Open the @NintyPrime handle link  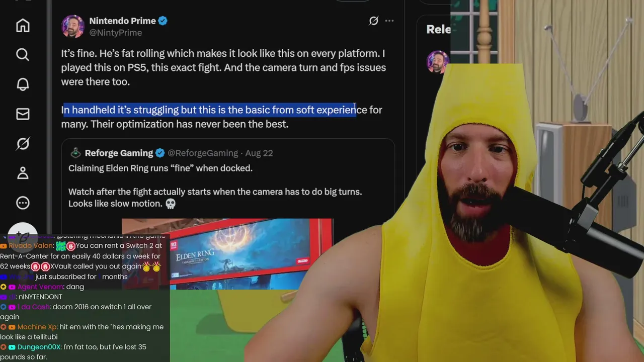(115, 33)
